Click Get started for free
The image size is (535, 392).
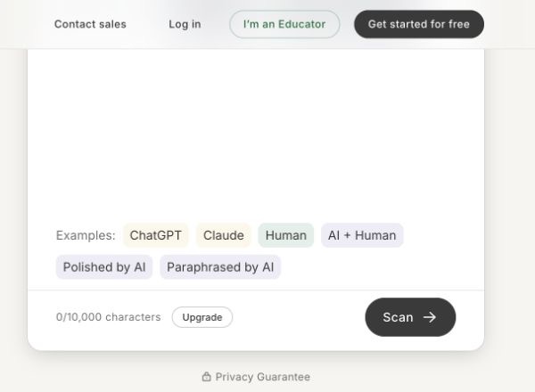pyautogui.click(x=419, y=24)
